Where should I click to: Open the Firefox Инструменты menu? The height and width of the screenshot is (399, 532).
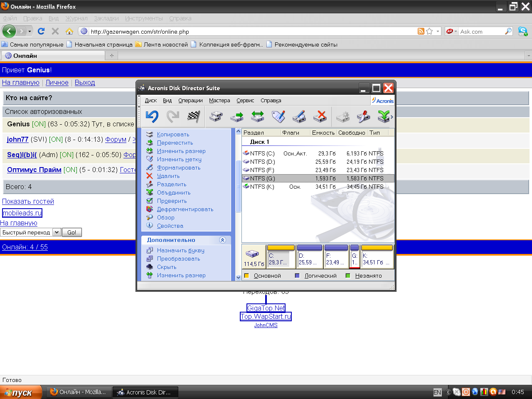[x=144, y=18]
